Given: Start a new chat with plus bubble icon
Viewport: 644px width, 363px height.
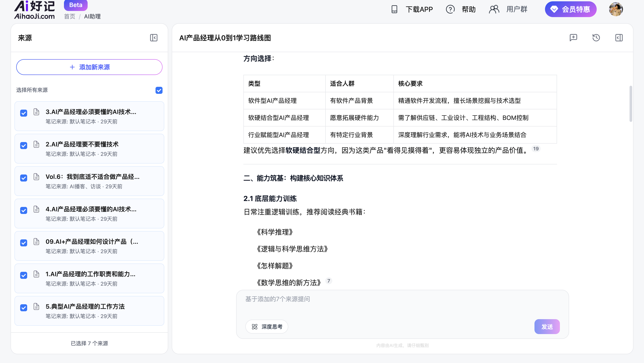Looking at the screenshot, I should point(573,38).
